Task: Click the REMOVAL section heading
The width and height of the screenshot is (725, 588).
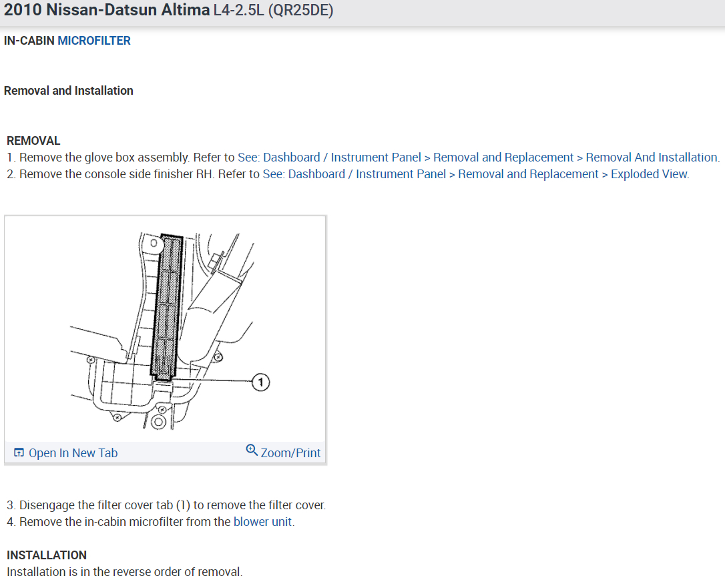Action: pyautogui.click(x=33, y=141)
